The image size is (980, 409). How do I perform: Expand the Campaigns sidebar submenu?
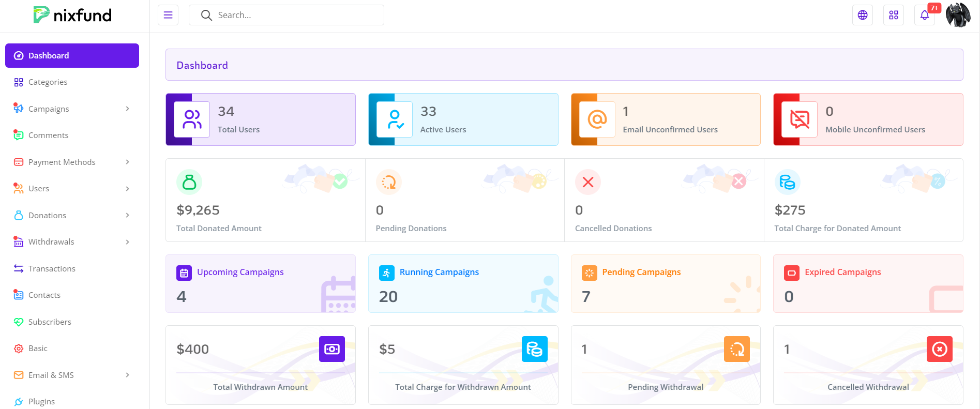pos(127,109)
